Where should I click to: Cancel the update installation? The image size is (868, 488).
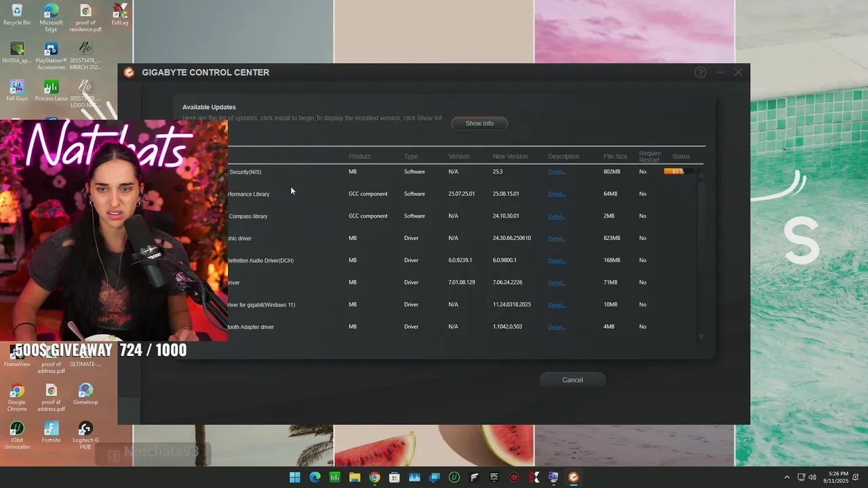point(572,380)
